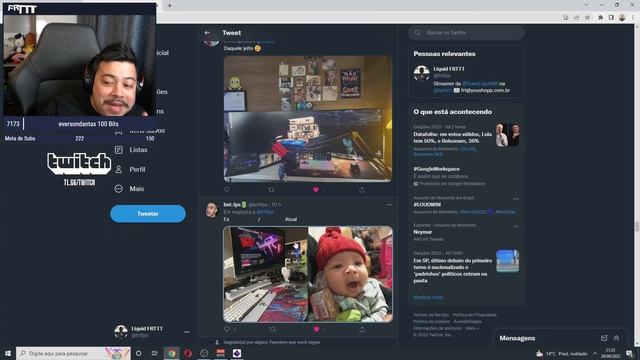Click the Termos de Serviço footer link
640x360 pixels.
click(431, 315)
